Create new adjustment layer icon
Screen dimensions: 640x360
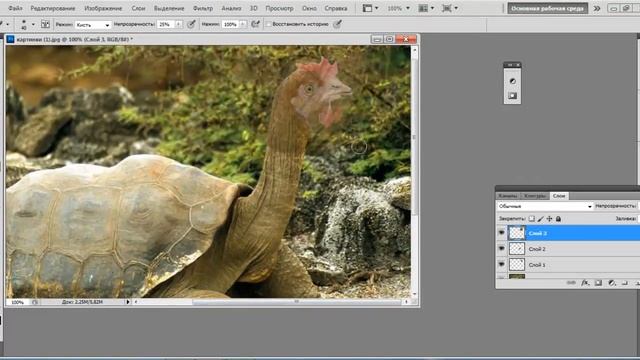coord(611,282)
